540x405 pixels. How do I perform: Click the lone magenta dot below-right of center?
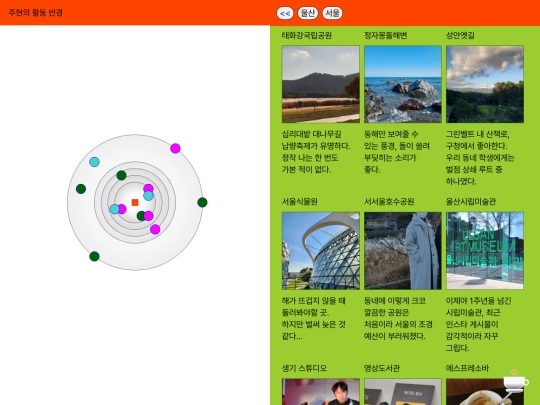coord(155,229)
